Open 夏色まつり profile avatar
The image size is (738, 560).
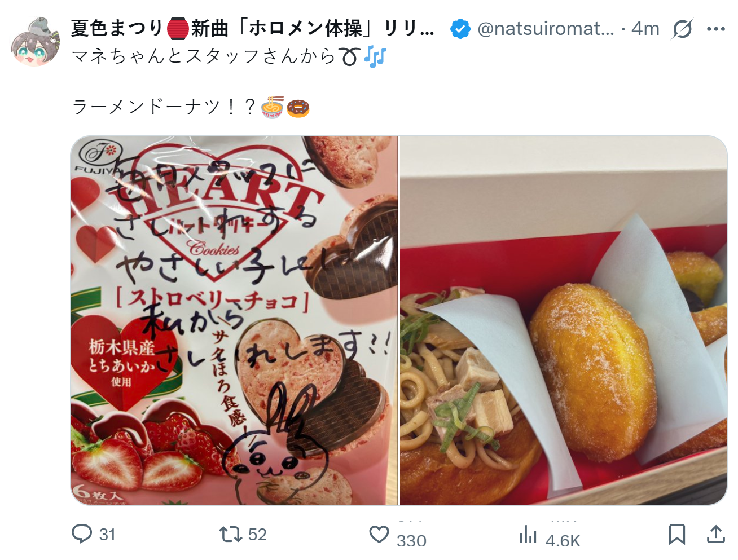[x=36, y=42]
